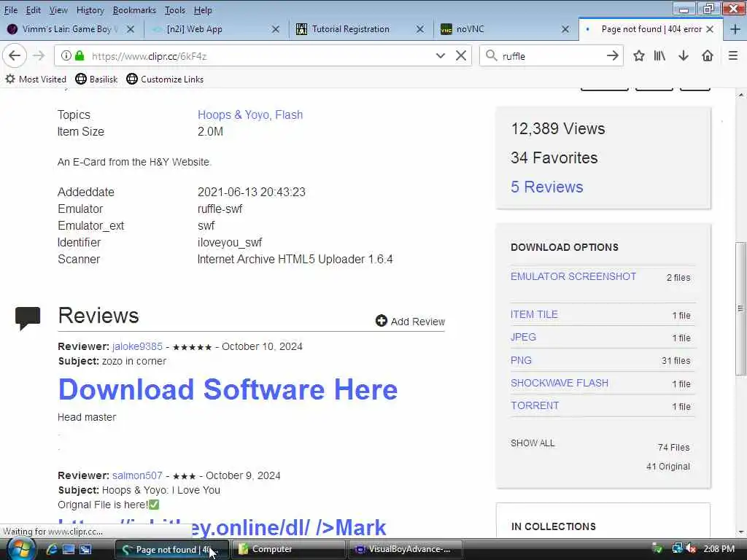747x560 pixels.
Task: Open the Library icon in toolbar
Action: [659, 55]
